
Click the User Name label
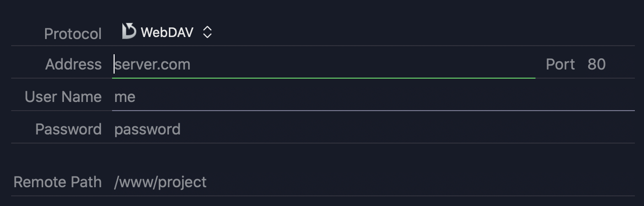click(63, 97)
